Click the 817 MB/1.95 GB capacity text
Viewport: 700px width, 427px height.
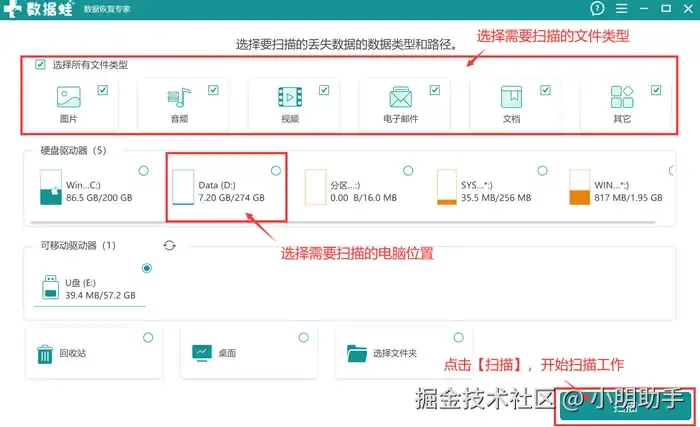[x=628, y=197]
